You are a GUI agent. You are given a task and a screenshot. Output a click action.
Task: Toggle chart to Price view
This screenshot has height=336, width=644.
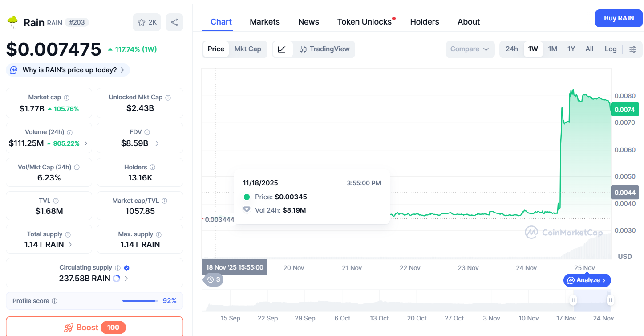216,49
